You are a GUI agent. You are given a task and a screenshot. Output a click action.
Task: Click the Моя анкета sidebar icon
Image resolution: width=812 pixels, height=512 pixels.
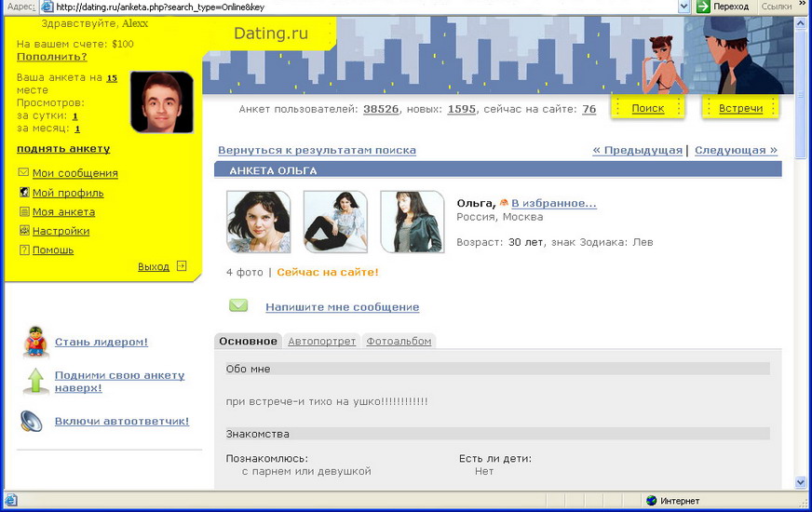(x=24, y=212)
